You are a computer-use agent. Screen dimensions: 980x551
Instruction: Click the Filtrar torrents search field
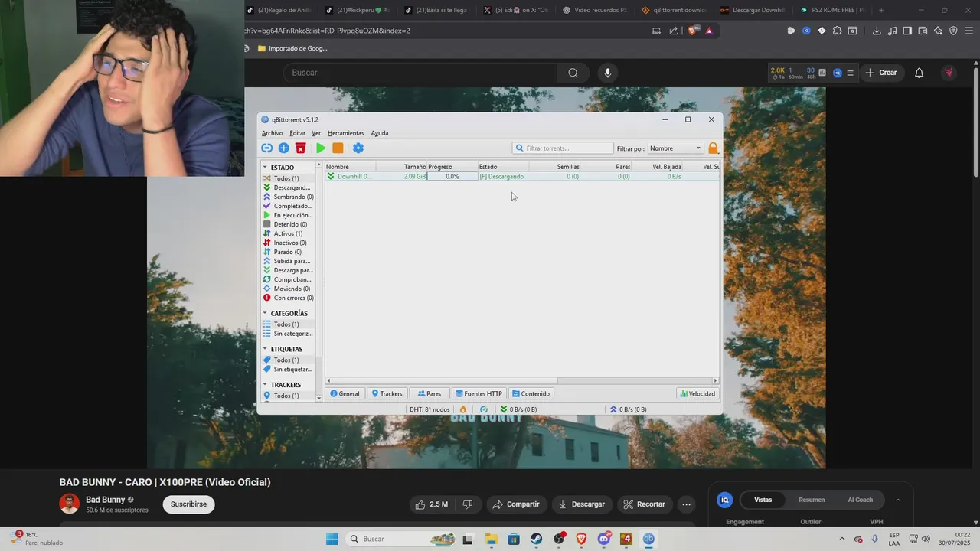[563, 148]
